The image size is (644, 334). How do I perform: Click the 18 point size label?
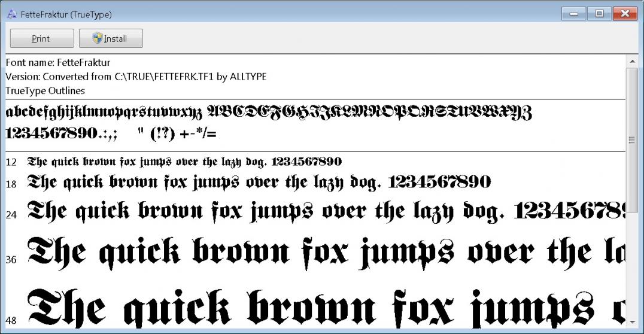pos(11,184)
